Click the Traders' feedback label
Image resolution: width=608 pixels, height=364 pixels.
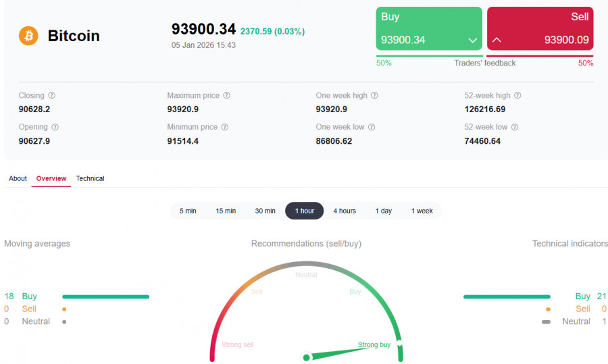485,63
